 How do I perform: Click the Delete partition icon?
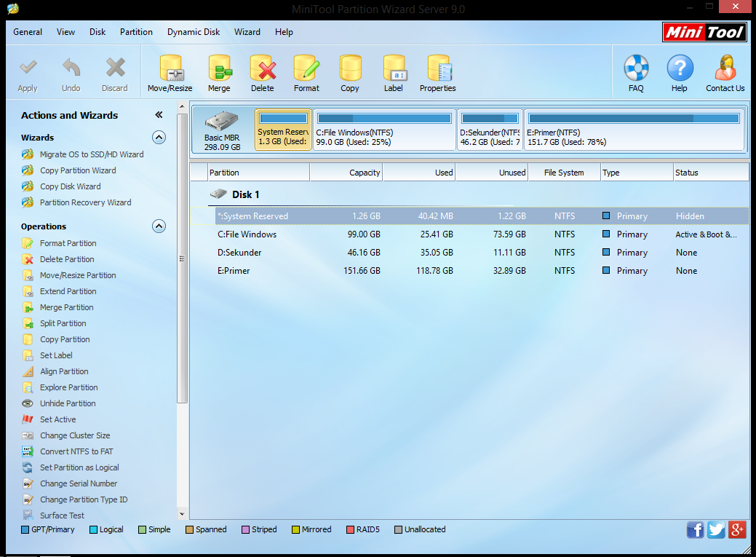[x=263, y=73]
